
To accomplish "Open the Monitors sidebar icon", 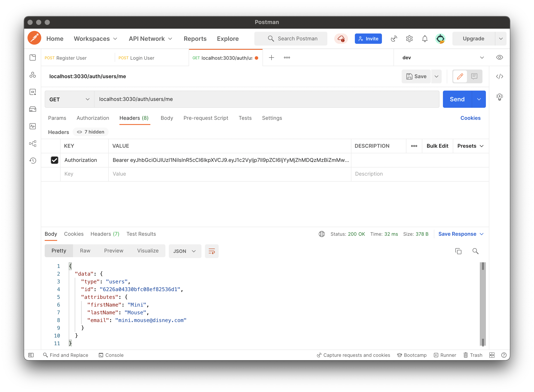I will [x=33, y=126].
